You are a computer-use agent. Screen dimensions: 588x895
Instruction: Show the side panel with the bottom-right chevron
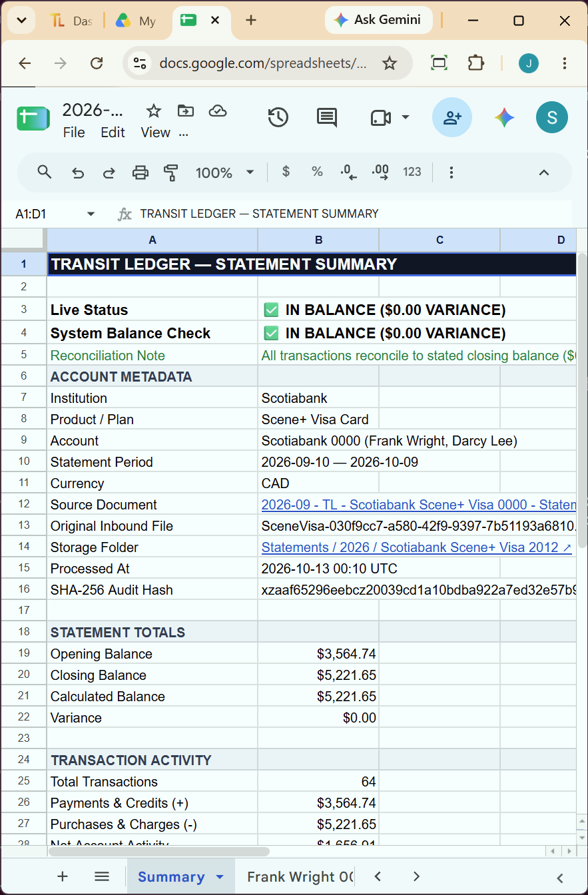point(560,878)
